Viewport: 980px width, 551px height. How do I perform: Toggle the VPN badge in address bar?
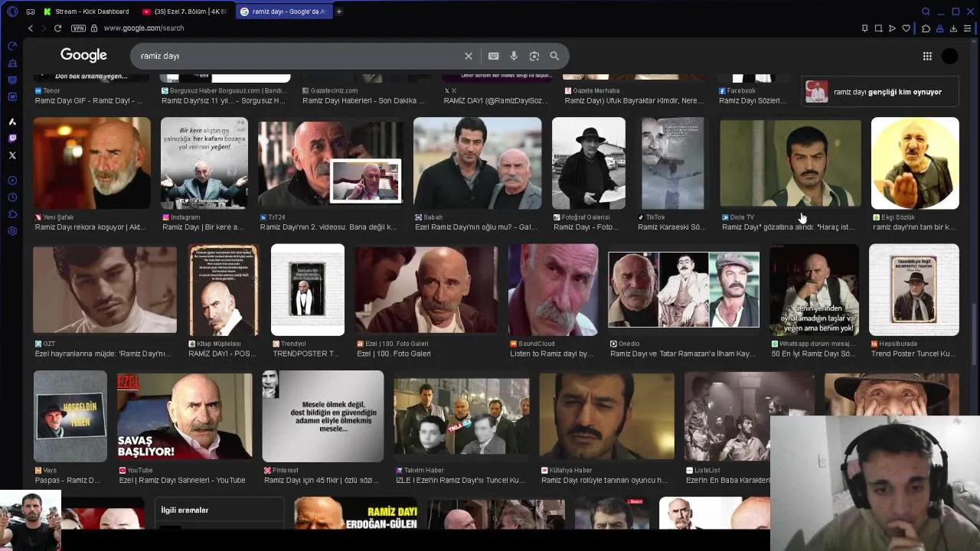[x=78, y=28]
